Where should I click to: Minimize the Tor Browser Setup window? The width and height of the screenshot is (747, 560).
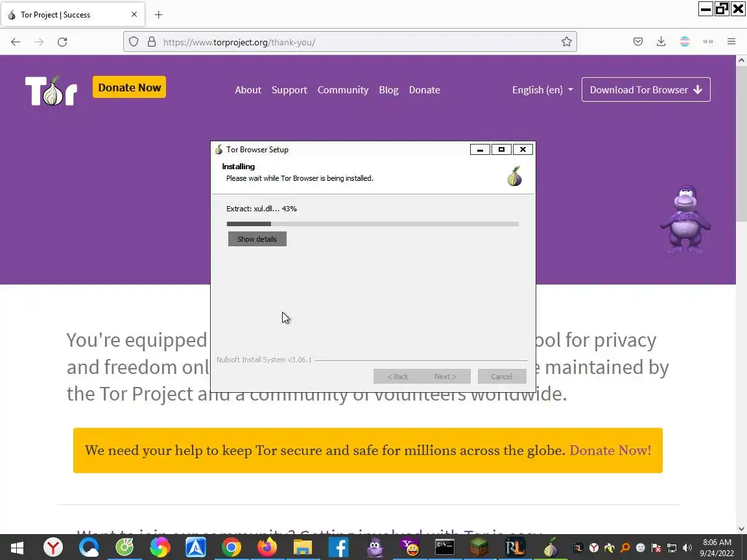480,150
